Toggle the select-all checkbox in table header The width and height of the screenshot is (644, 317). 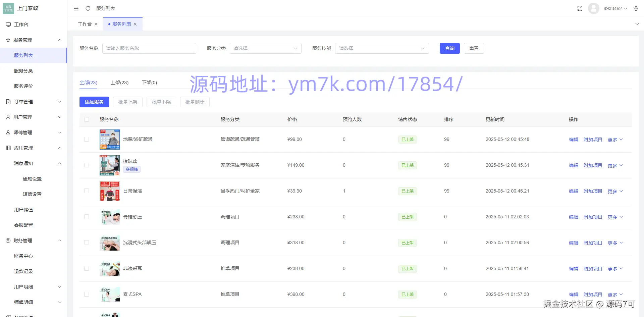87,119
